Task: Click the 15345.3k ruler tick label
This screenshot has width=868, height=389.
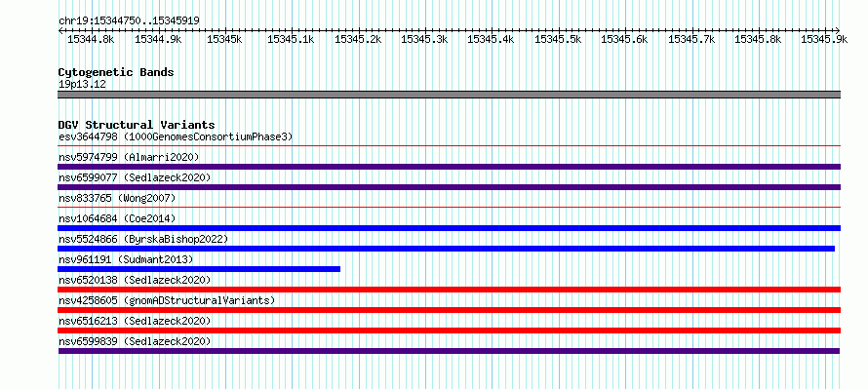Action: click(x=424, y=39)
